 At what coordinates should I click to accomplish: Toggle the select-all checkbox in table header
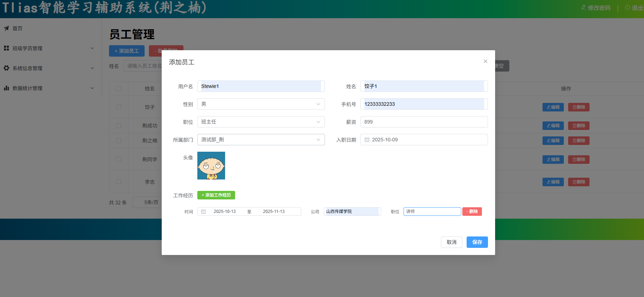tap(119, 89)
